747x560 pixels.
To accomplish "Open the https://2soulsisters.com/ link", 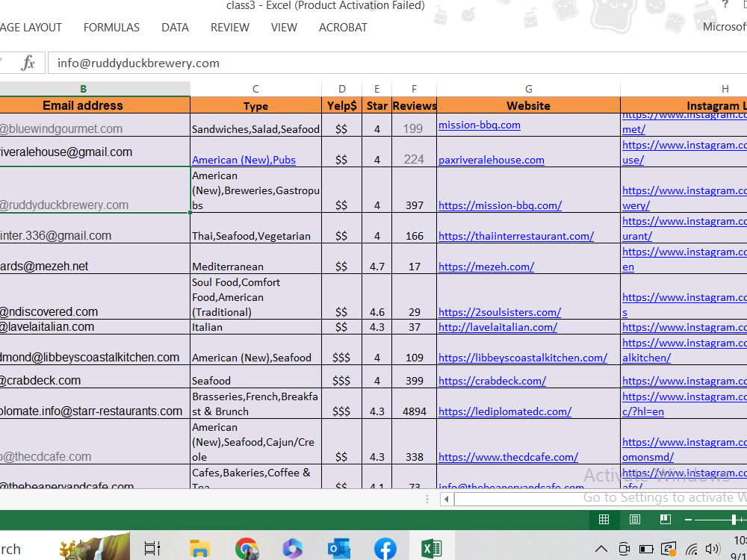I will click(499, 312).
